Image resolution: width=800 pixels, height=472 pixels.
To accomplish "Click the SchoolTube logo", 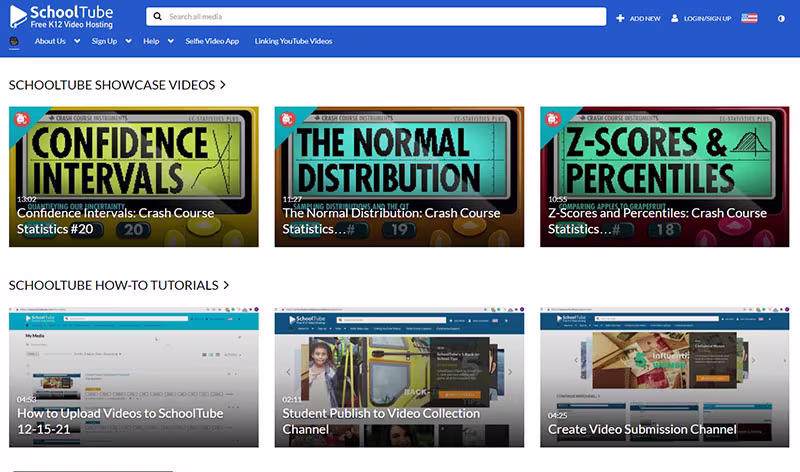I will point(62,16).
